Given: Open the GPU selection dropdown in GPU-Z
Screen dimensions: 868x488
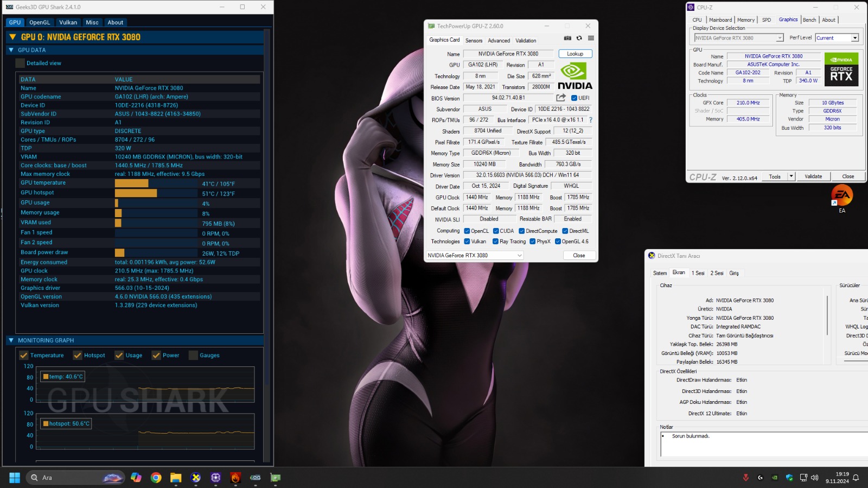Looking at the screenshot, I should [475, 255].
